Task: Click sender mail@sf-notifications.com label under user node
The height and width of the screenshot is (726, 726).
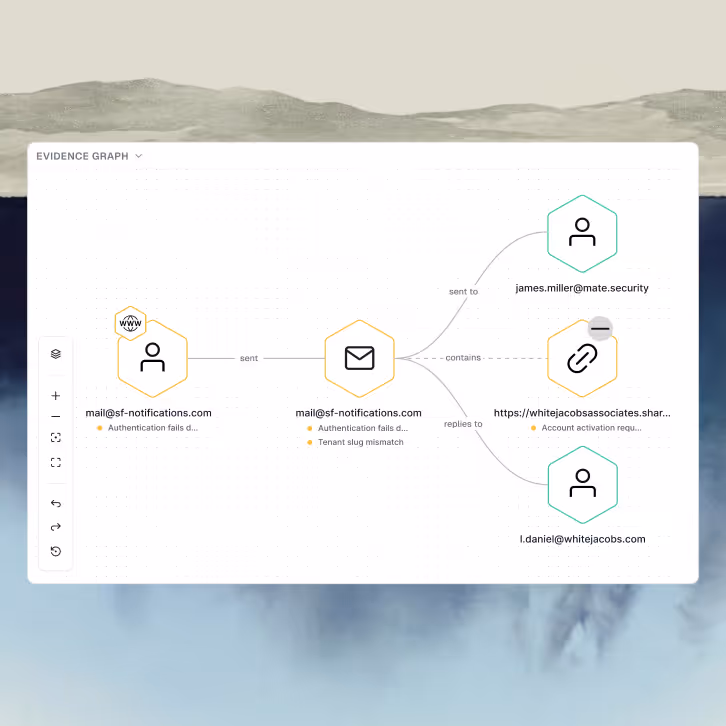Action: [149, 413]
